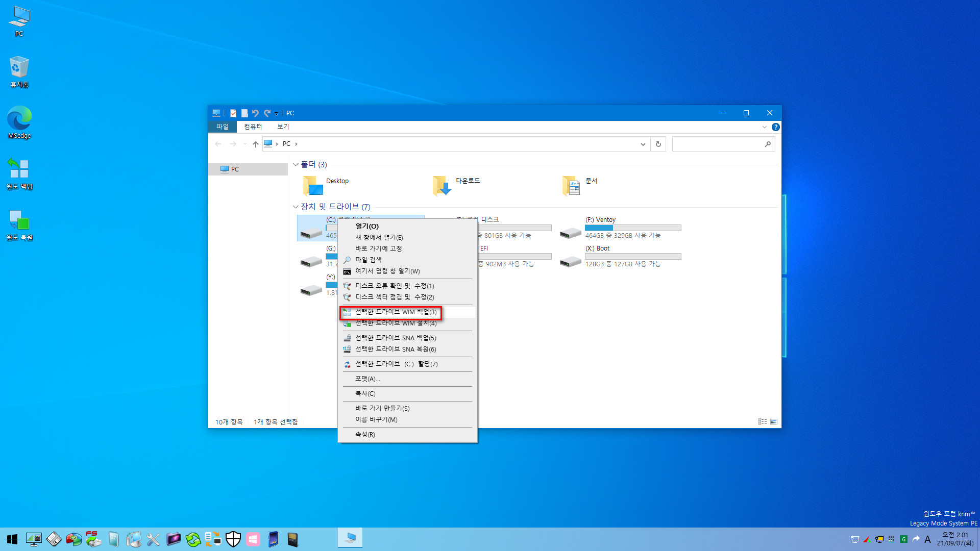
Task: Choose 선택한 드라이브 SNA 복원(6)
Action: tap(407, 349)
